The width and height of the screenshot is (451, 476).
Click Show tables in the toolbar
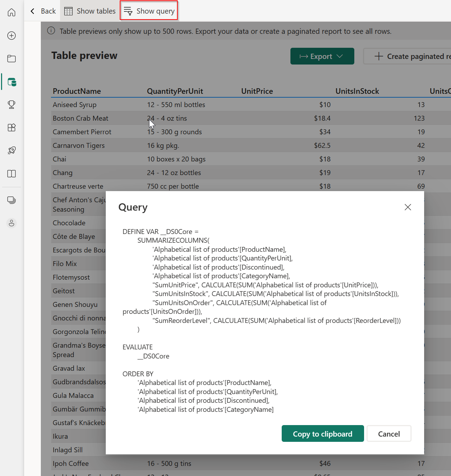pos(90,11)
